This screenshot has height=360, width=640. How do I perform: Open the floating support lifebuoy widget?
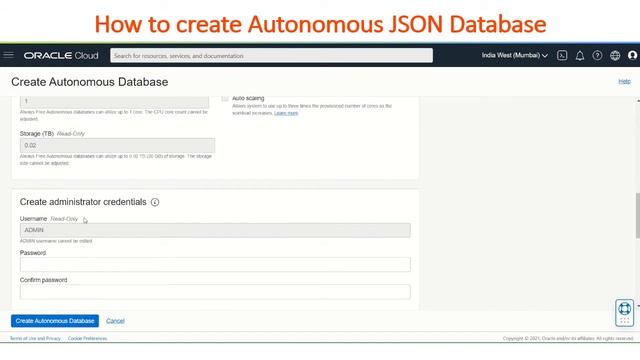[x=624, y=313]
